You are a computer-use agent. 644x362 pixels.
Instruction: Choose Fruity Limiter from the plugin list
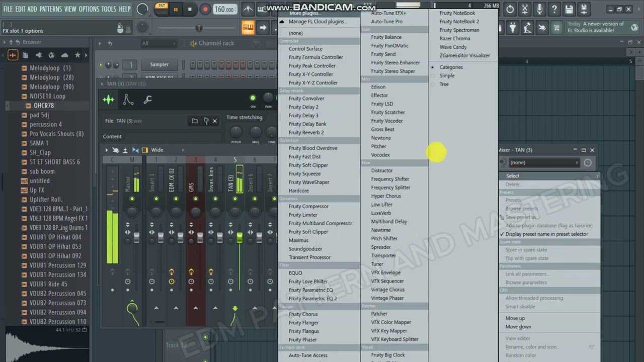pyautogui.click(x=303, y=215)
